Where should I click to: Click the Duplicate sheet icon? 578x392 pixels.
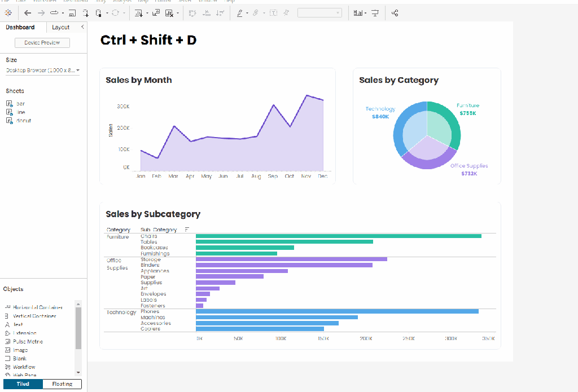[x=156, y=14]
